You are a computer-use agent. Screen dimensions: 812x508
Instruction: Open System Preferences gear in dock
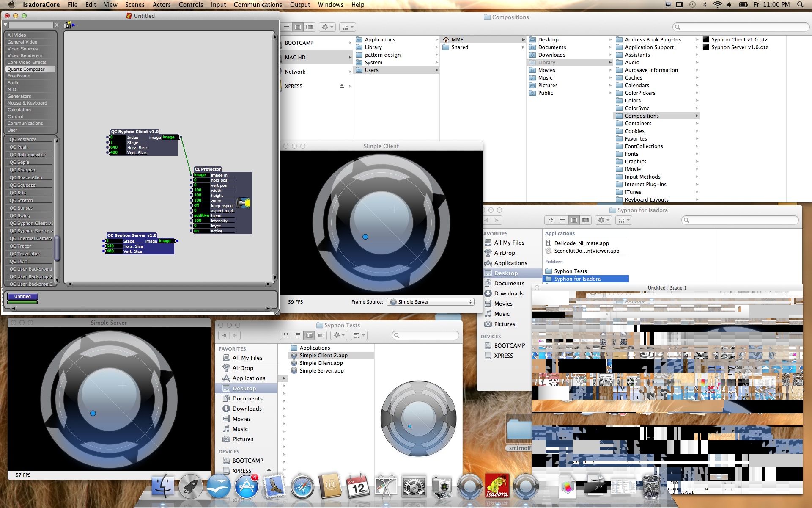point(414,486)
